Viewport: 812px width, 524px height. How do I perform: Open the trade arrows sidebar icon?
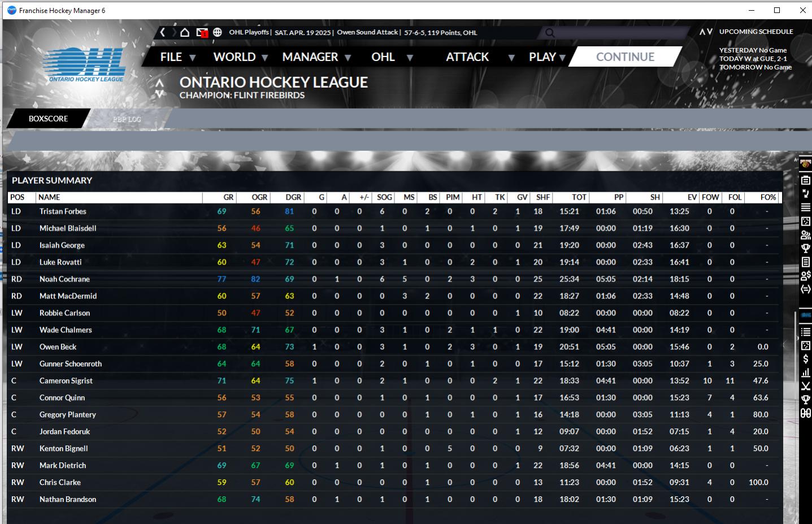point(806,289)
